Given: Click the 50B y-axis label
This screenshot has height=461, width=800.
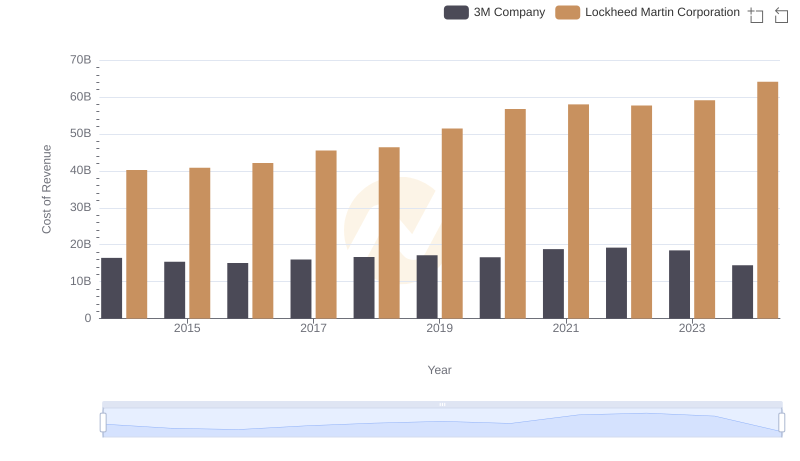Looking at the screenshot, I should pos(81,133).
